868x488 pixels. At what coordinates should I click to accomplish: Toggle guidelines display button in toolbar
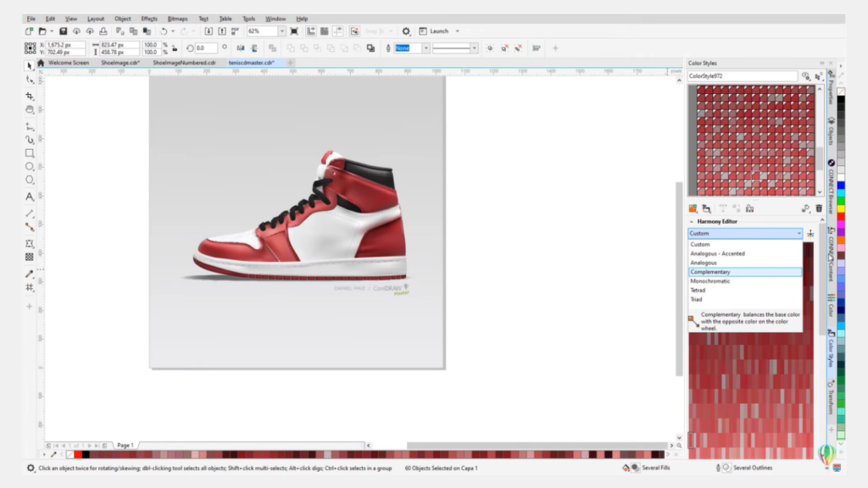pos(337,31)
